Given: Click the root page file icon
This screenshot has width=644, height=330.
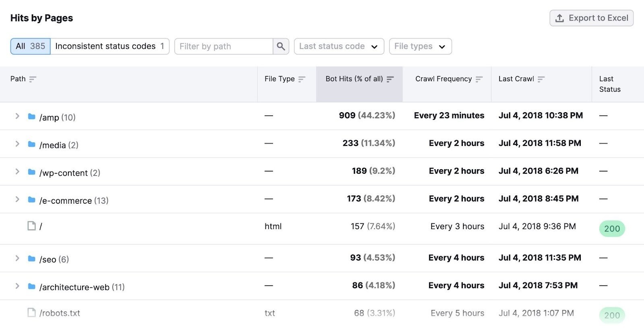Looking at the screenshot, I should pyautogui.click(x=31, y=226).
